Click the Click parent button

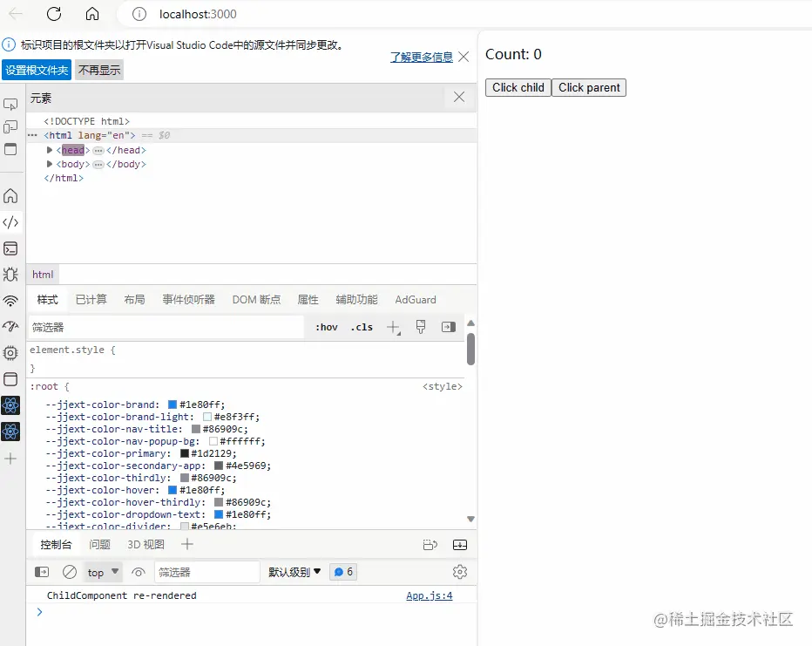(589, 87)
